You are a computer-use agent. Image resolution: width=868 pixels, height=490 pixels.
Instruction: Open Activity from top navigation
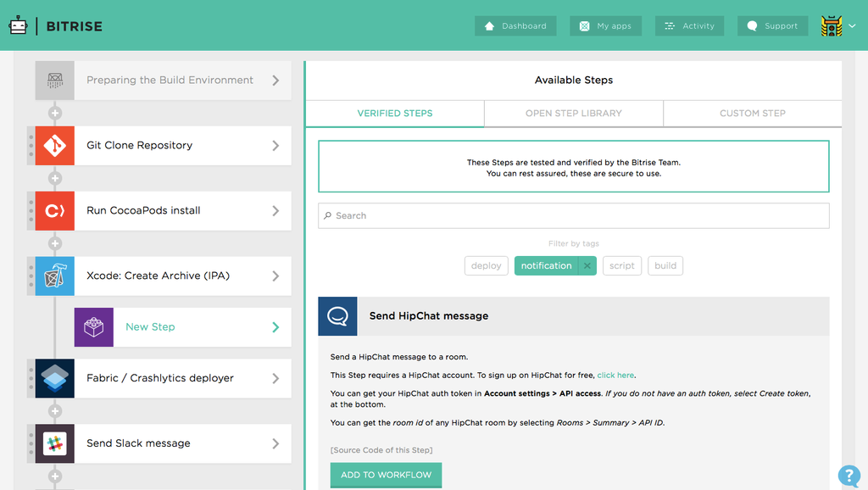point(690,26)
